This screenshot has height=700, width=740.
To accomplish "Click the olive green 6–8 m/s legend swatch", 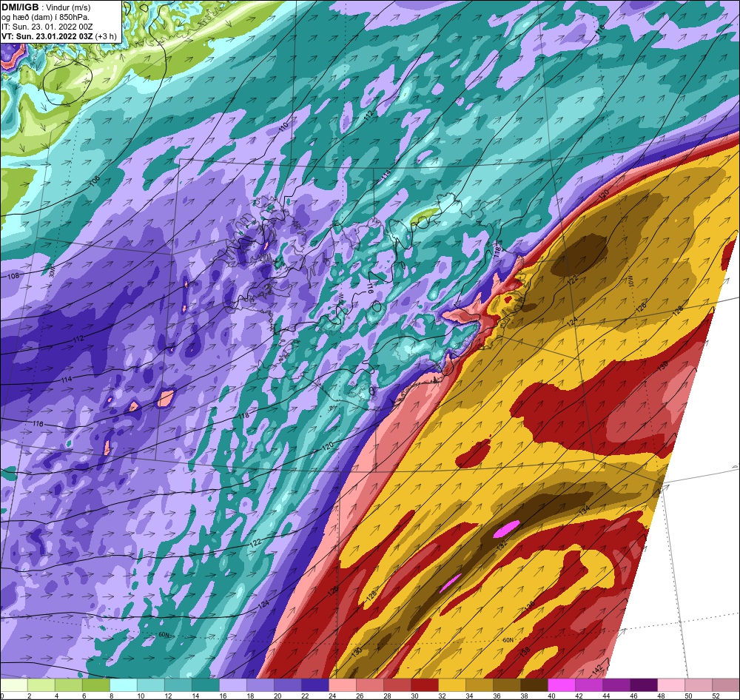I will 97,685.
